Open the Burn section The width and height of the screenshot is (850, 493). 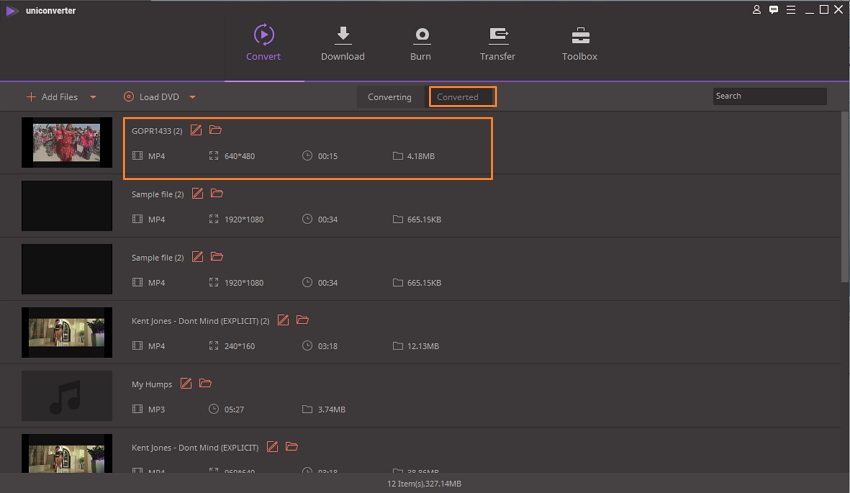(x=421, y=43)
